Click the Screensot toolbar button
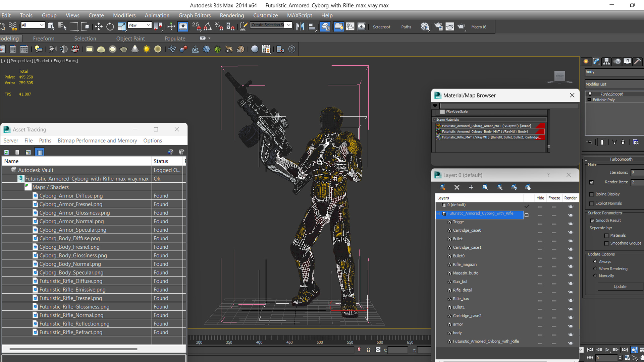This screenshot has height=362, width=644. (x=381, y=27)
